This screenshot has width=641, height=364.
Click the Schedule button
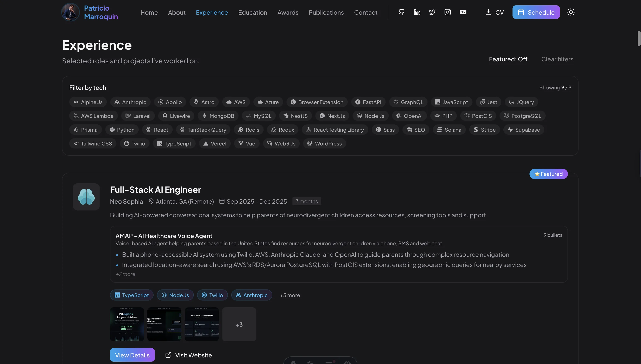click(x=536, y=12)
